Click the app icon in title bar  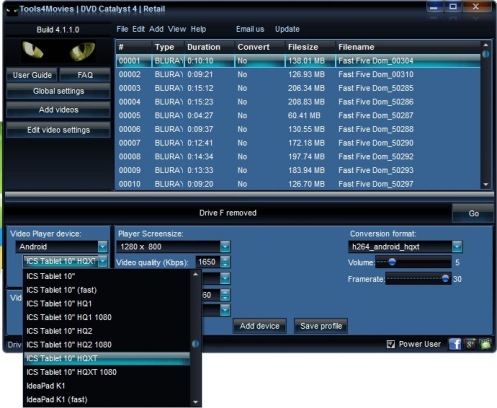pos(12,10)
